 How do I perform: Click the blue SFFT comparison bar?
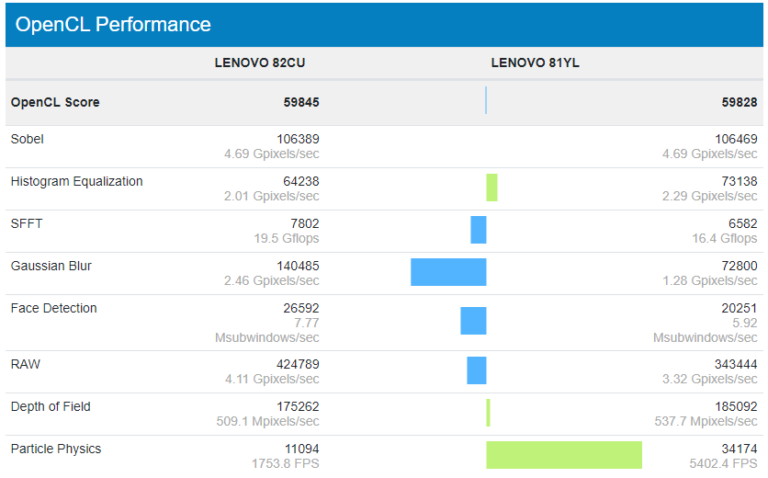coord(479,230)
